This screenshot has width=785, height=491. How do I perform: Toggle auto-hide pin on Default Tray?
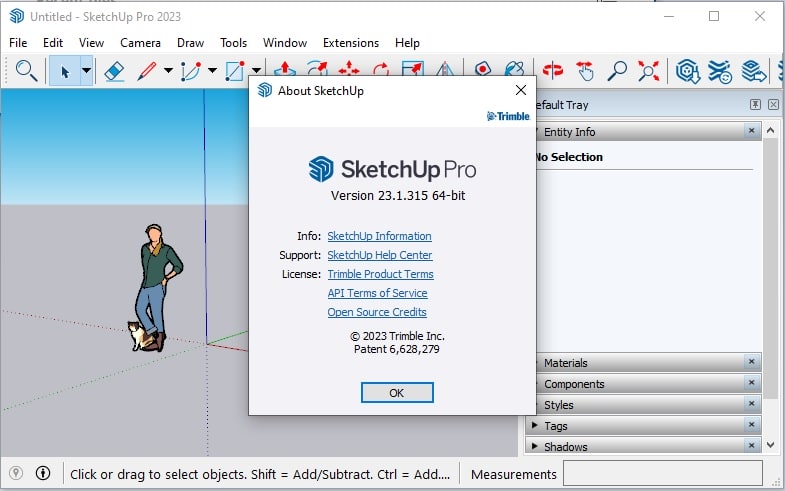(x=755, y=104)
